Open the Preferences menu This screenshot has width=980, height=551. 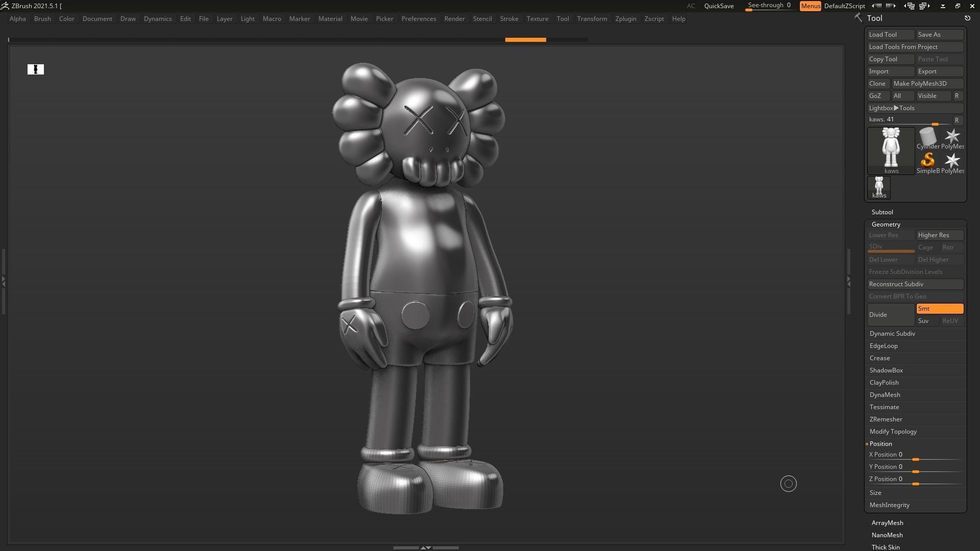click(x=419, y=19)
